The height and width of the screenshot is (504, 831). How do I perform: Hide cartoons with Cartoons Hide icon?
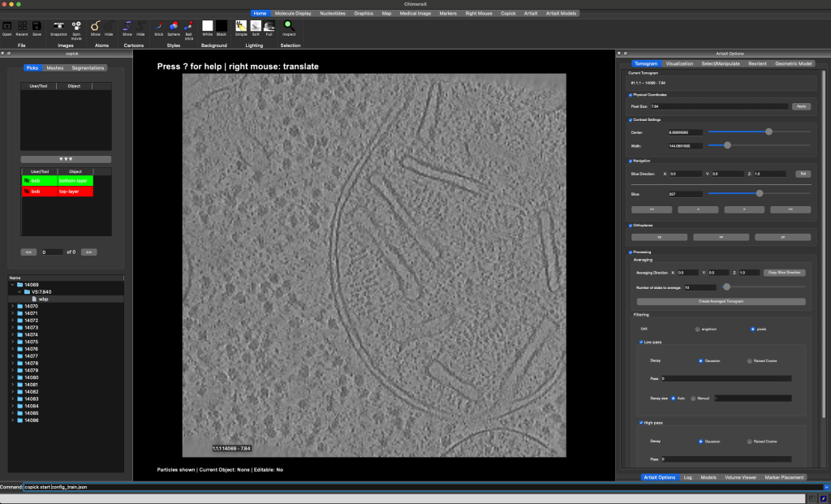tap(140, 28)
